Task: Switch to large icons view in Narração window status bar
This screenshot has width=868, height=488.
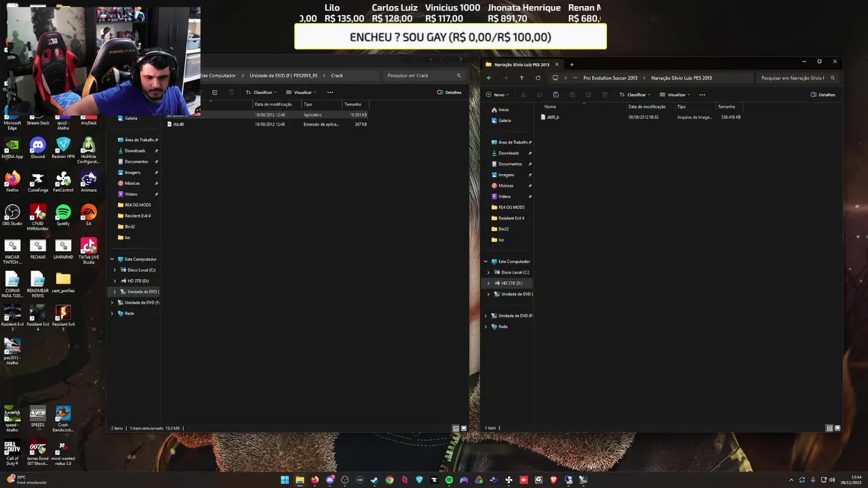Action: pos(837,428)
